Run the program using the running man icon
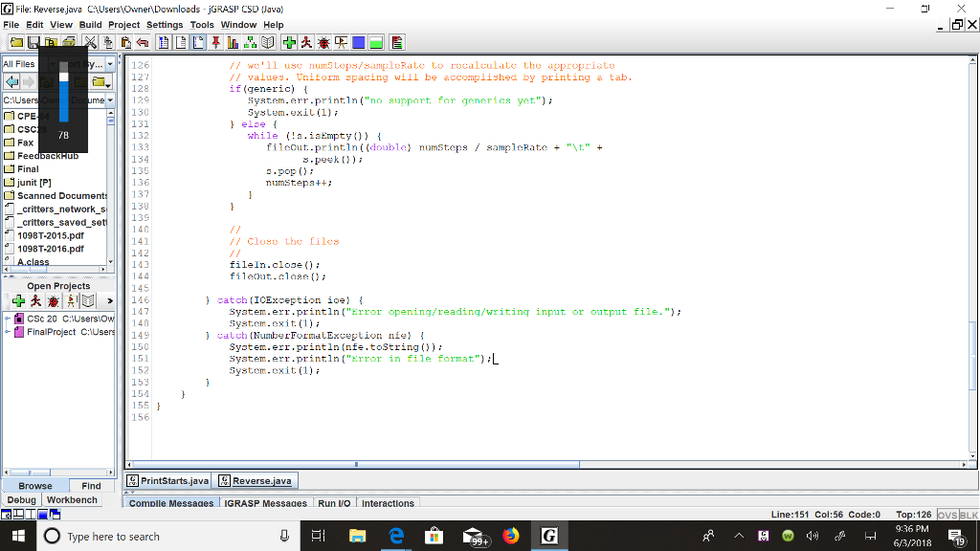980x551 pixels. pos(306,42)
